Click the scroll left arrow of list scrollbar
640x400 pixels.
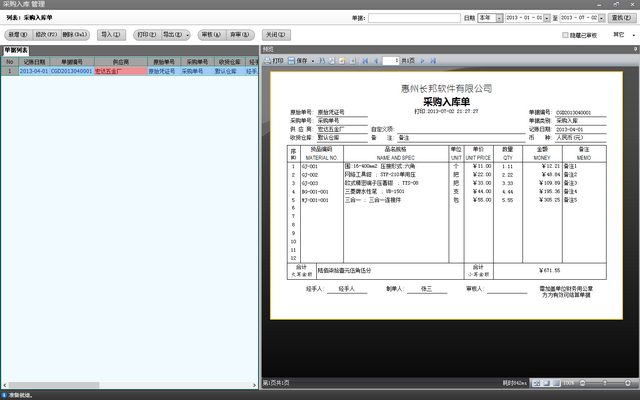[4, 385]
